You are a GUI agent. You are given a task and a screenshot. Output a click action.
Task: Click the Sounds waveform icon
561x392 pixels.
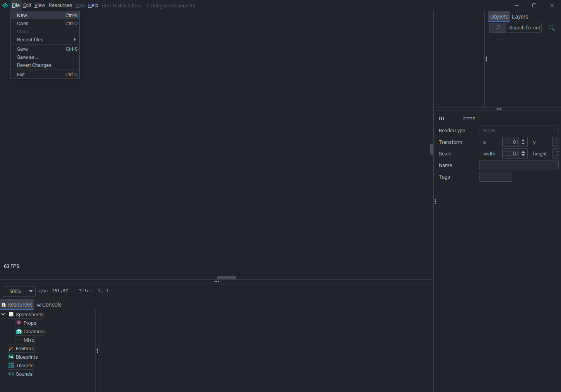tap(11, 374)
